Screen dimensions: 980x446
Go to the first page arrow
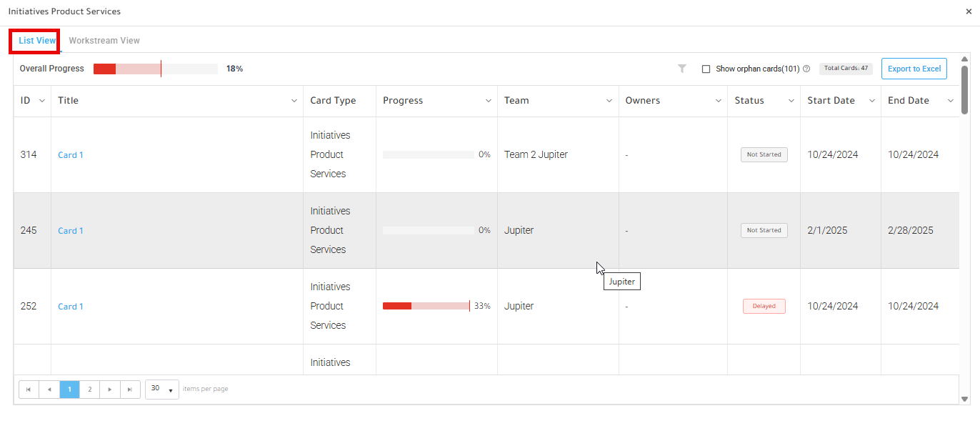[x=29, y=390]
